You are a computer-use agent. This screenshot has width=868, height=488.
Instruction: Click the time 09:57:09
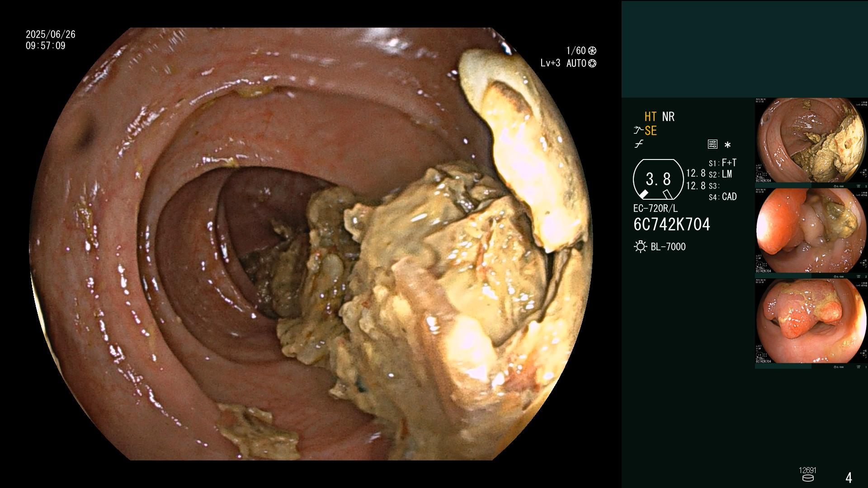(x=46, y=46)
